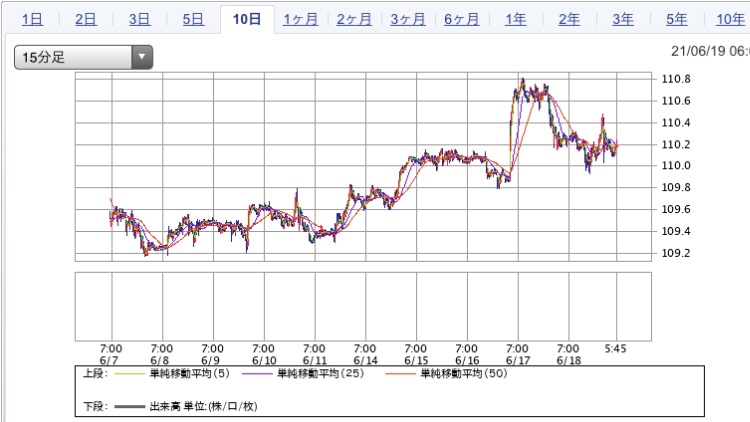Click the 出来高 単位:(株/口/枚) legend entry
The image size is (750, 422).
203,406
